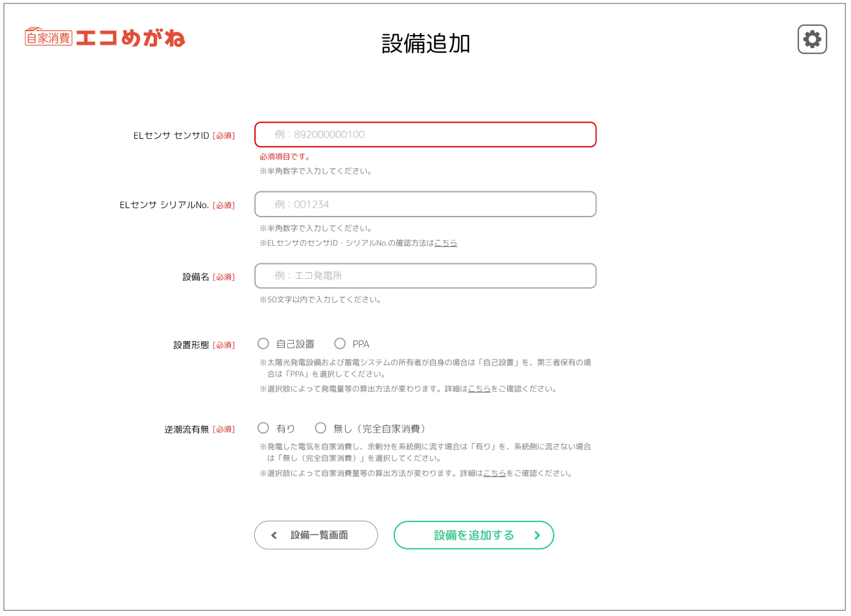This screenshot has width=851, height=616.
Task: Click 設備を追加する button
Action: click(x=474, y=535)
